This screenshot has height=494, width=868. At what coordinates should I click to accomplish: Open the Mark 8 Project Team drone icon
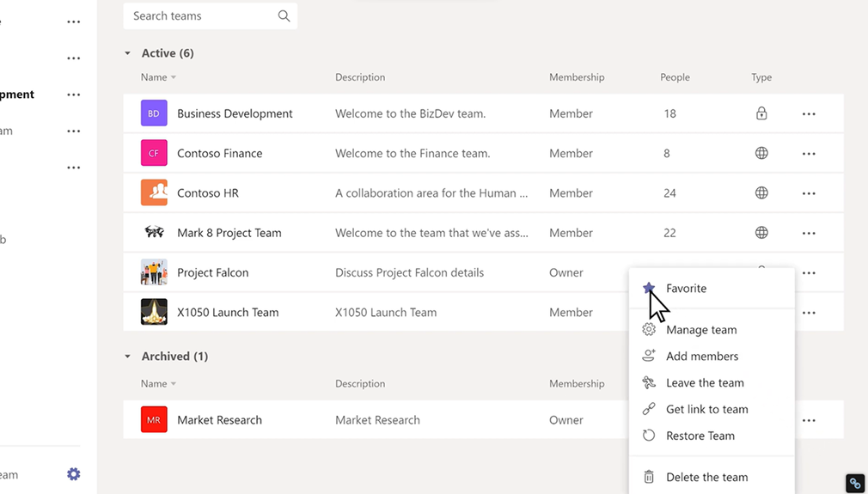tap(154, 232)
